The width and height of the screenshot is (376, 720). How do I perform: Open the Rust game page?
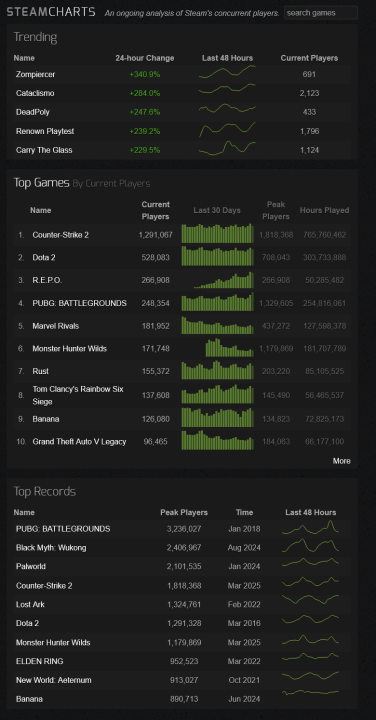point(40,371)
